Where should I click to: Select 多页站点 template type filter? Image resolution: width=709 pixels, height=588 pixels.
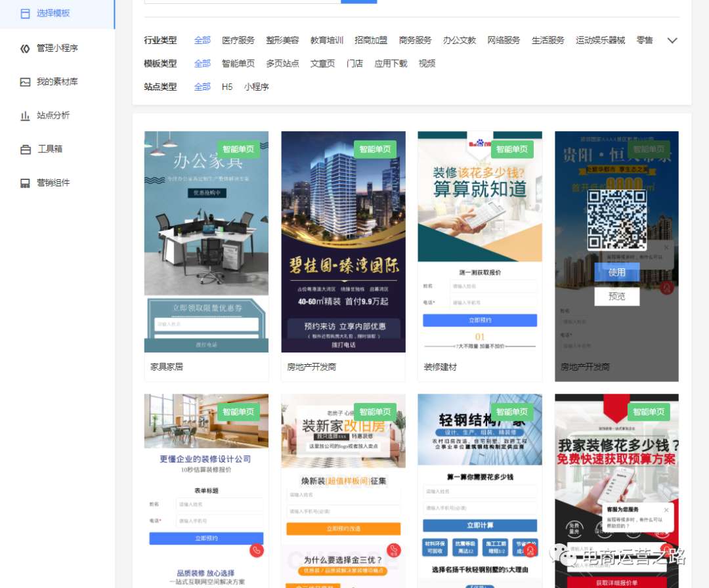pos(282,64)
